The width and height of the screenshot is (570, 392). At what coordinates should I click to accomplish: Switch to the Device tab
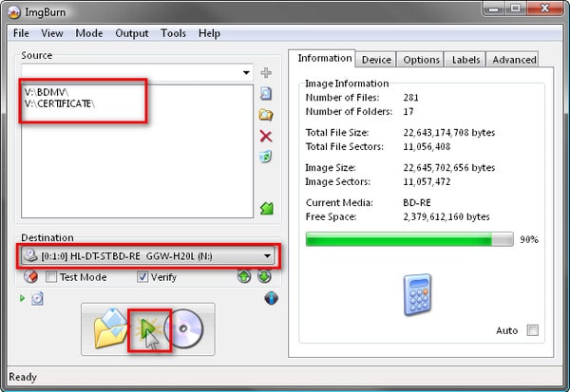tap(376, 60)
